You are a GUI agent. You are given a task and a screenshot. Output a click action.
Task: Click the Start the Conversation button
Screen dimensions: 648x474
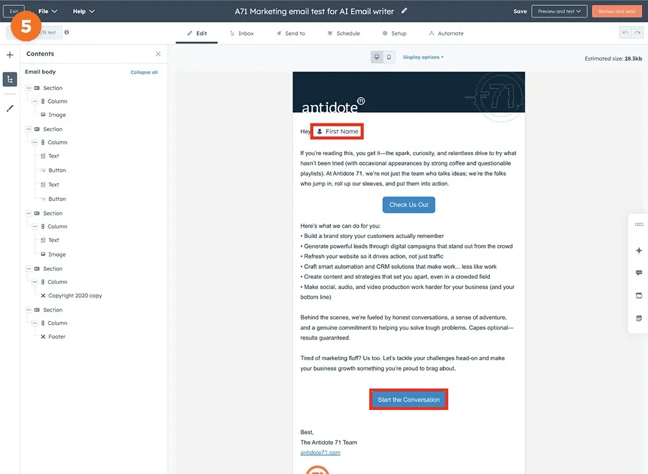tap(409, 400)
